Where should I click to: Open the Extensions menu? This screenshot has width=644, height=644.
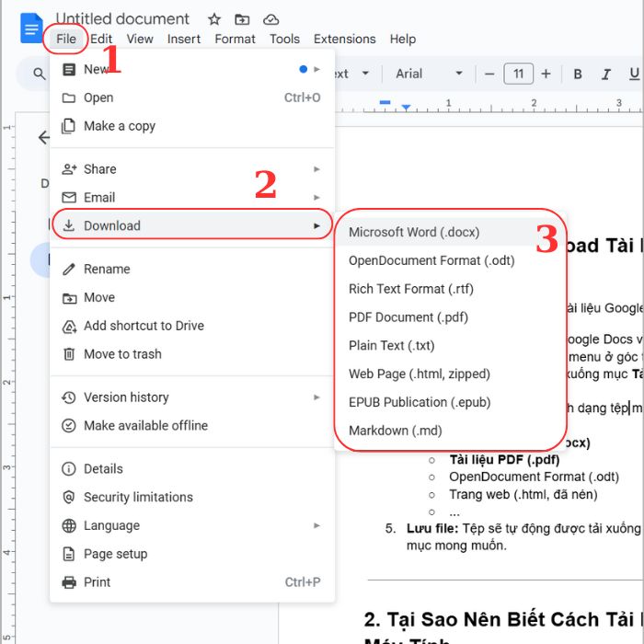click(x=345, y=39)
